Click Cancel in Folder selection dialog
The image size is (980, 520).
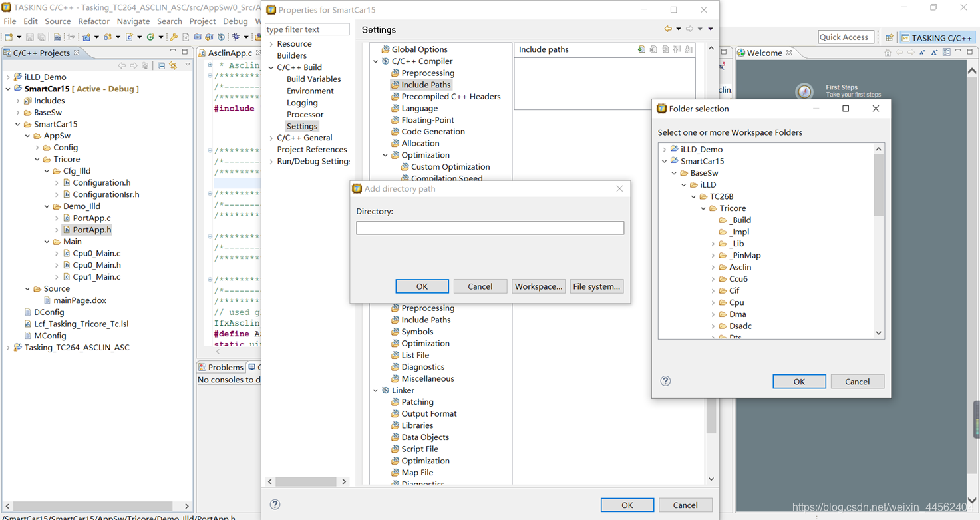(857, 382)
